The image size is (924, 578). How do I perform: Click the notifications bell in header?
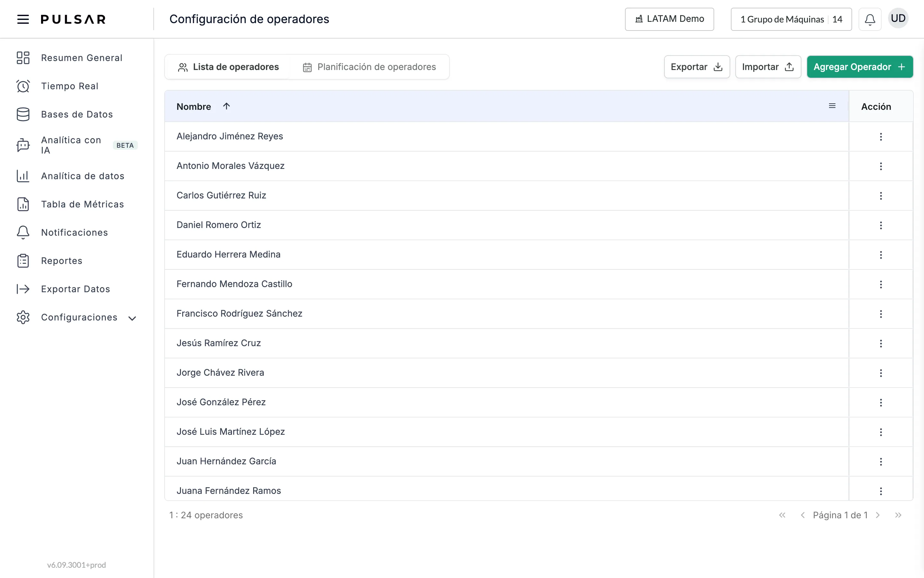870,19
